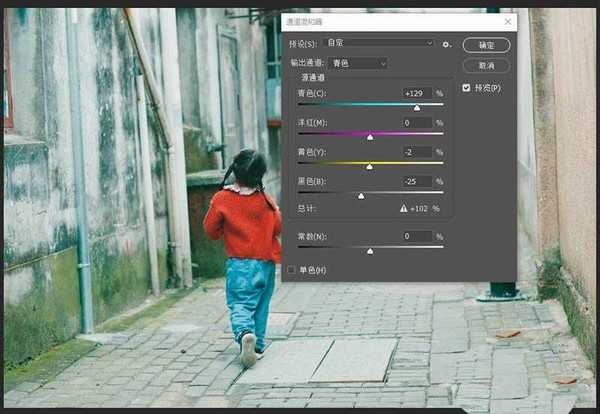Focus the 洋红 magenta value field
Image resolution: width=600 pixels, height=414 pixels.
tap(415, 122)
